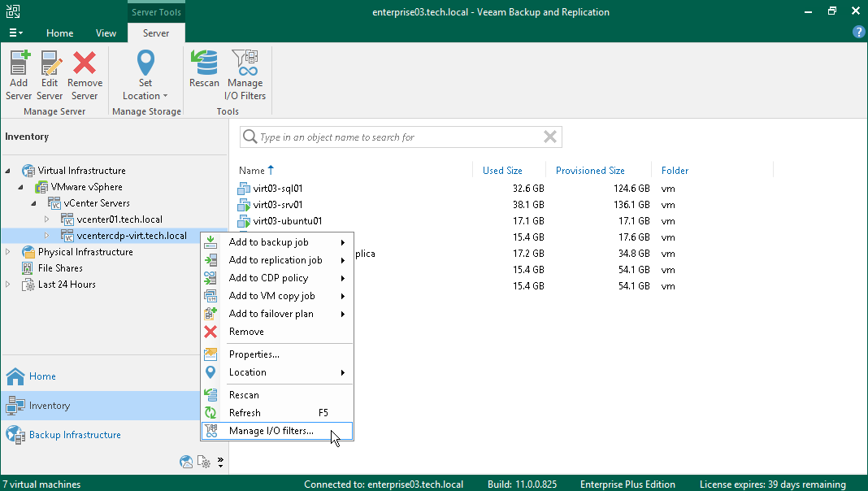Sort by the Used Size column header
Viewport: 868px width, 491px height.
pyautogui.click(x=502, y=171)
